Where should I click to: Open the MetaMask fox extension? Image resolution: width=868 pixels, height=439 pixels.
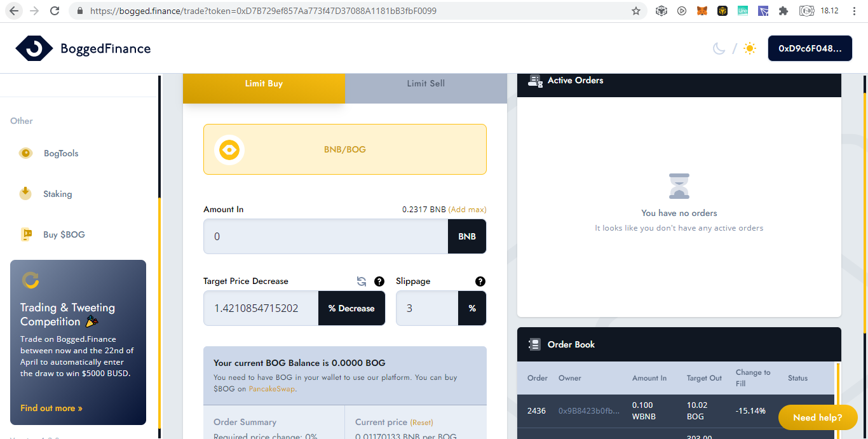702,11
